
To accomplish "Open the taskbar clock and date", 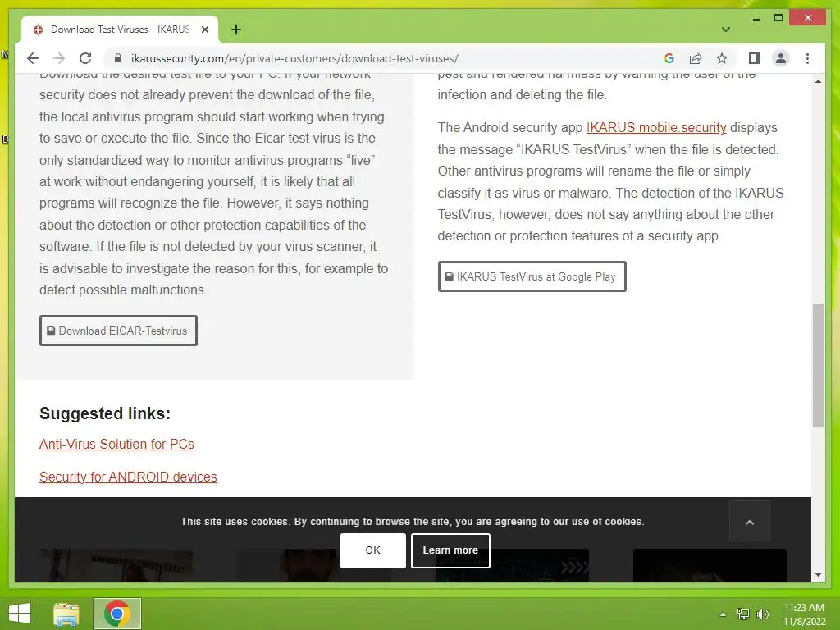I will pyautogui.click(x=804, y=614).
